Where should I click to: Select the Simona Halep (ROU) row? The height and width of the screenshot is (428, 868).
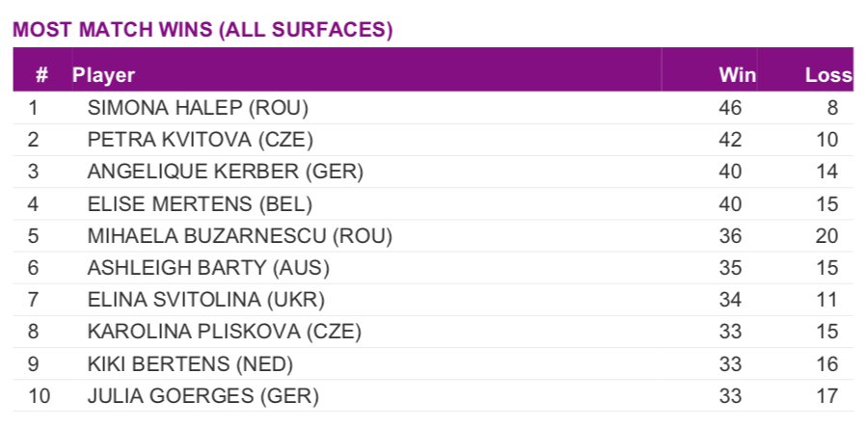pos(197,108)
